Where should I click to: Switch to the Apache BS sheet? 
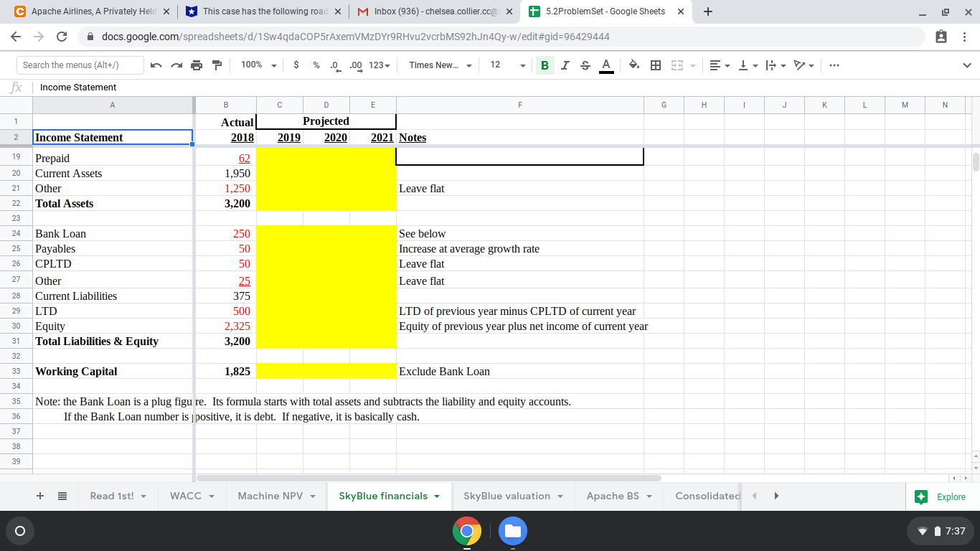point(613,496)
